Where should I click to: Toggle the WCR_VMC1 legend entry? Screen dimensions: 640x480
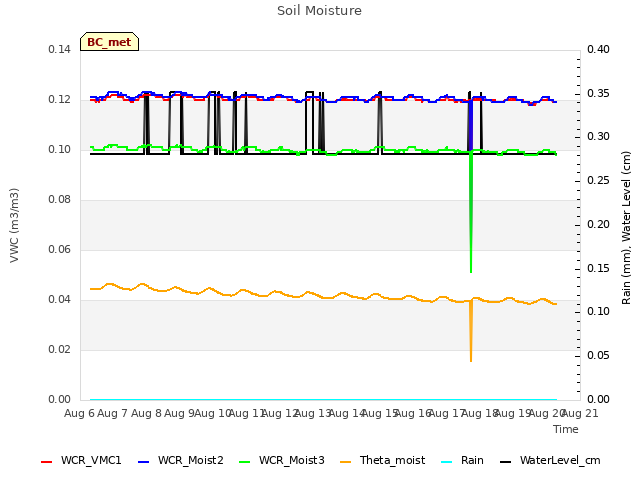[81, 461]
